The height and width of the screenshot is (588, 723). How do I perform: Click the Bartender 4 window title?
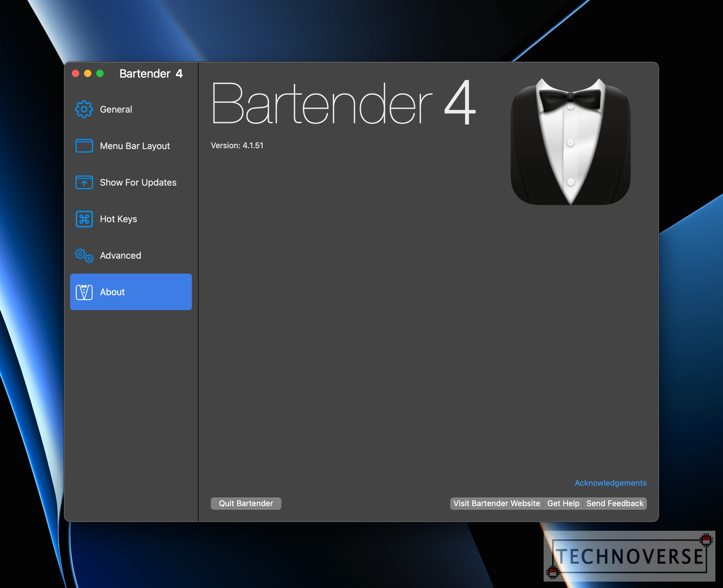(x=151, y=74)
